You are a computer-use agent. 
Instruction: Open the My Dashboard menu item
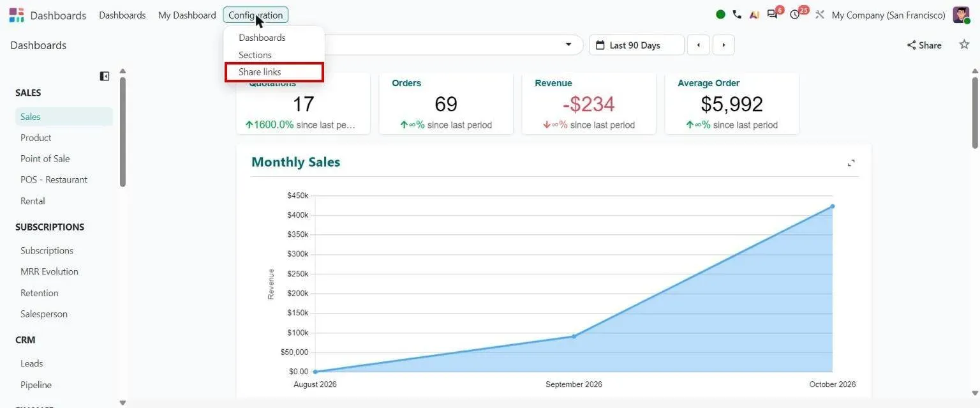click(x=187, y=15)
